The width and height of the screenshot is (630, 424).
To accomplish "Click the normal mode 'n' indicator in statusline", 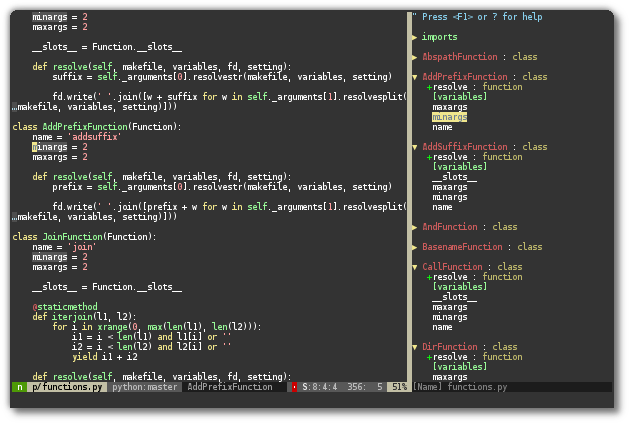I will pos(19,387).
